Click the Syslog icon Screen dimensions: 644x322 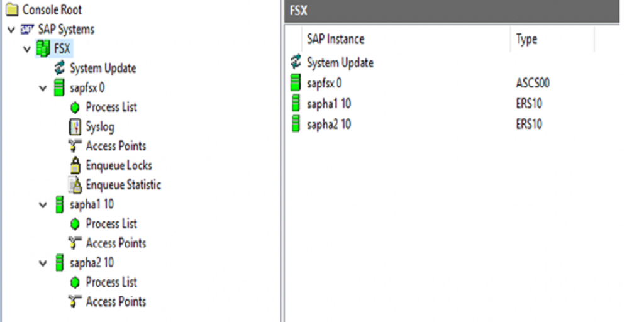[x=75, y=127]
